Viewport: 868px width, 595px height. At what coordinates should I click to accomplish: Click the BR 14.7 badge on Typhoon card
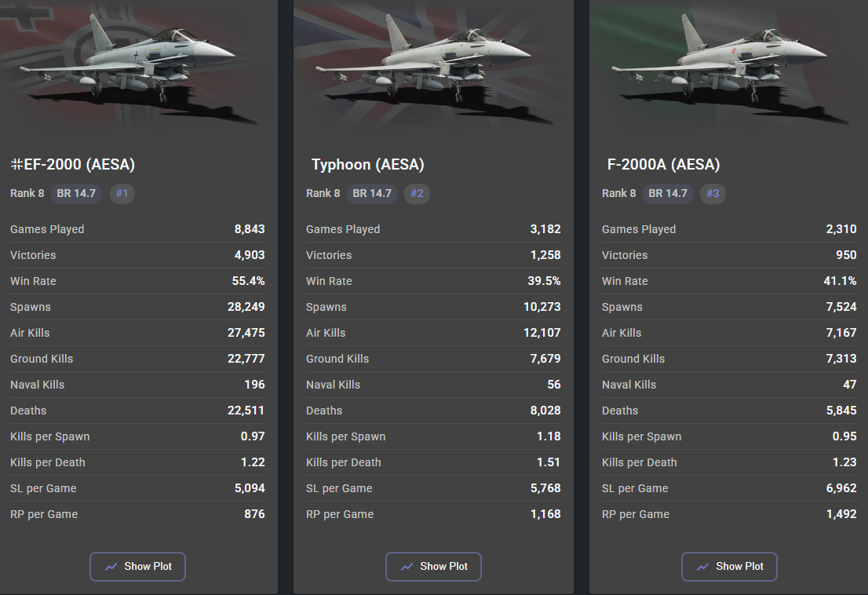tap(372, 193)
